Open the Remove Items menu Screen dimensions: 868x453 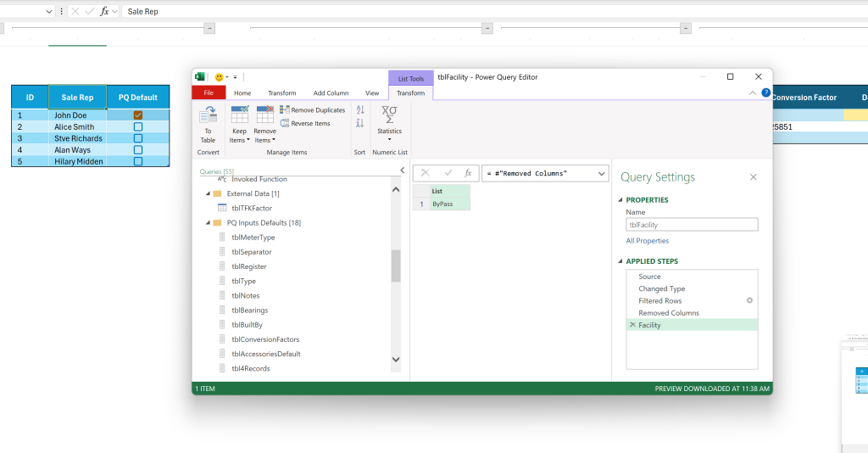pyautogui.click(x=264, y=136)
